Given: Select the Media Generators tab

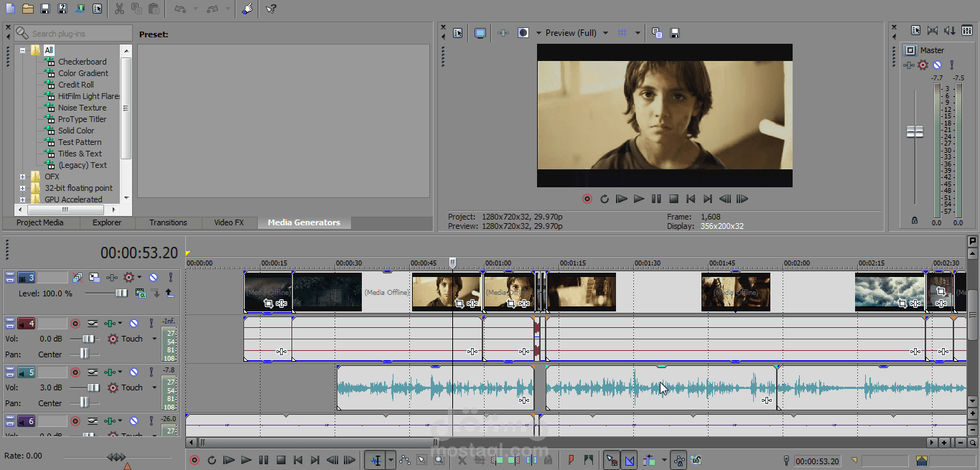Looking at the screenshot, I should tap(304, 222).
